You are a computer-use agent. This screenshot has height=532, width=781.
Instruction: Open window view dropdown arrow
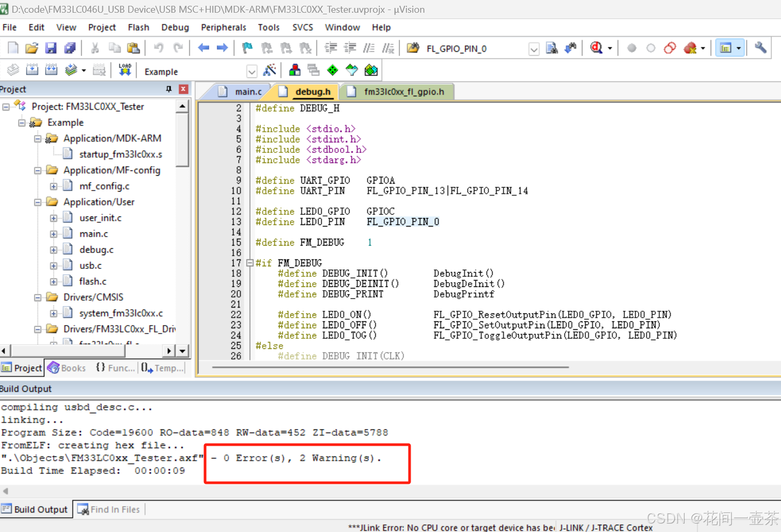[739, 48]
